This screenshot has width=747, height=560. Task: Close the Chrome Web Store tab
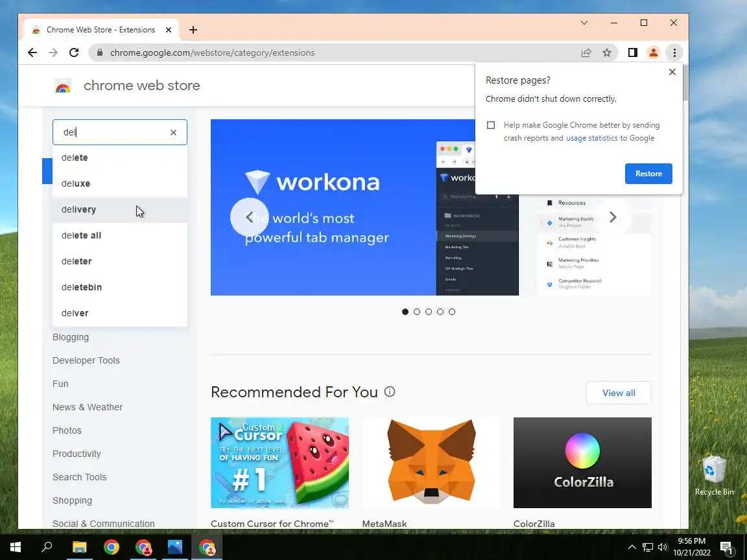(169, 30)
